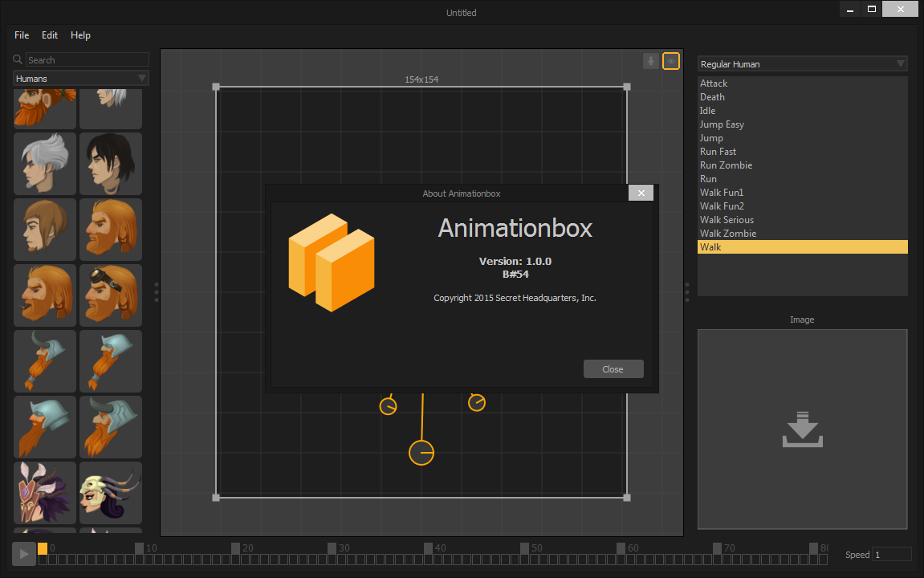Click the right panel splitter dots
This screenshot has width=924, height=578.
[x=687, y=292]
